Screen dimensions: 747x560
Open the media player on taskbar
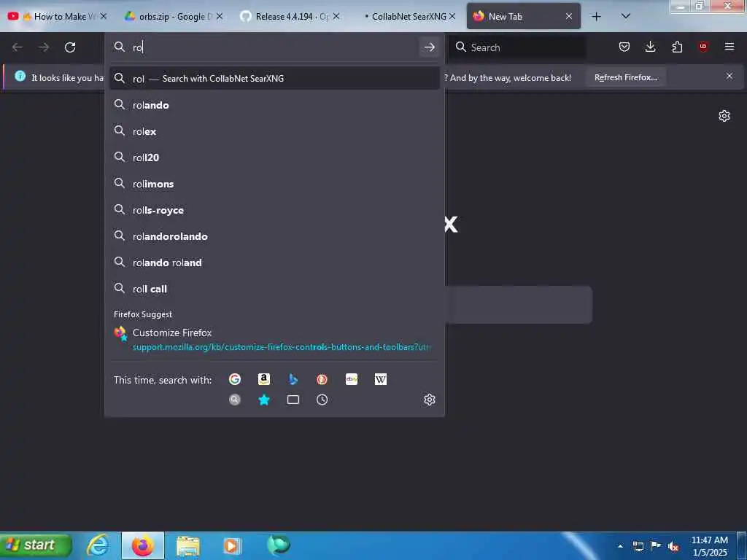[232, 545]
